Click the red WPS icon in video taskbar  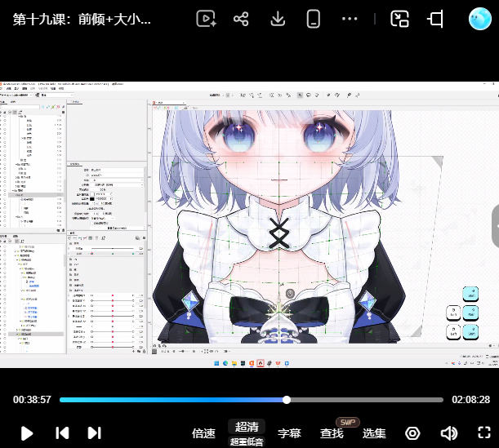(278, 363)
